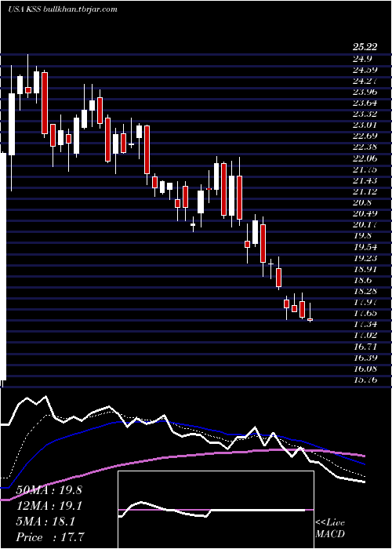
Task: Select the 24.27 price level label
Action: pos(365,81)
